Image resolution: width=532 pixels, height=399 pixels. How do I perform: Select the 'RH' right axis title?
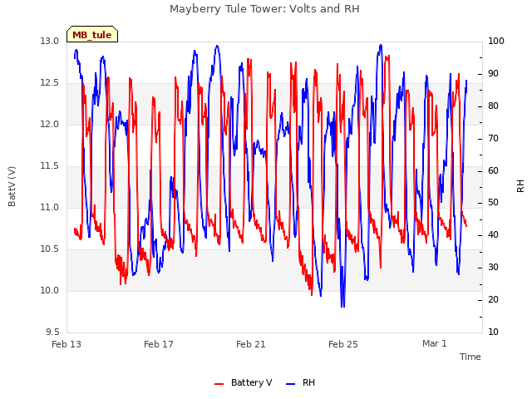coord(520,186)
